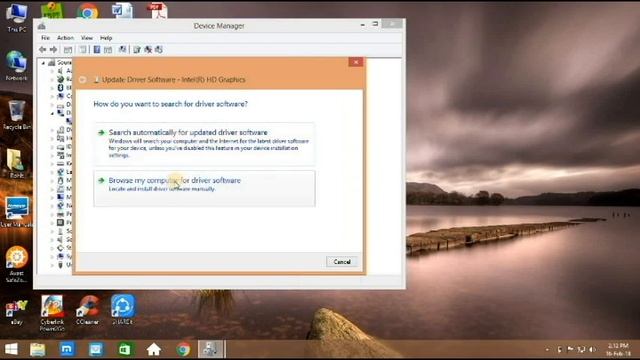Click the action pane toolbar icon beside Help
640x360 pixels.
pos(108,49)
